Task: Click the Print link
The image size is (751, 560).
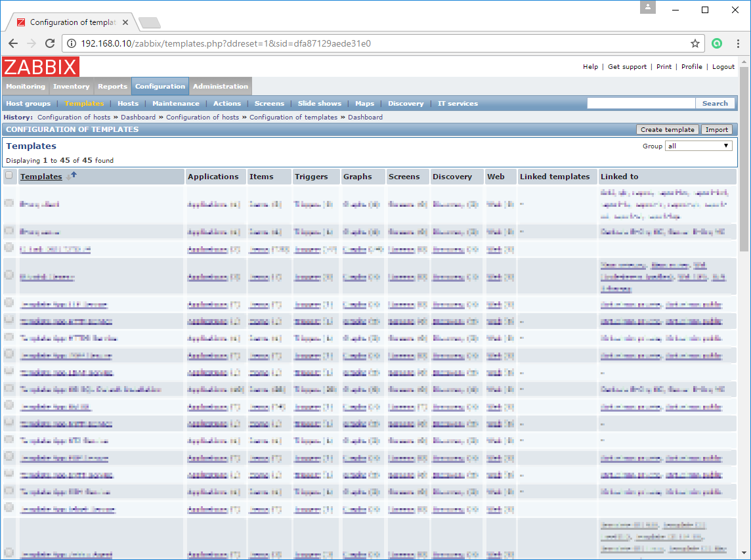Action: (664, 66)
